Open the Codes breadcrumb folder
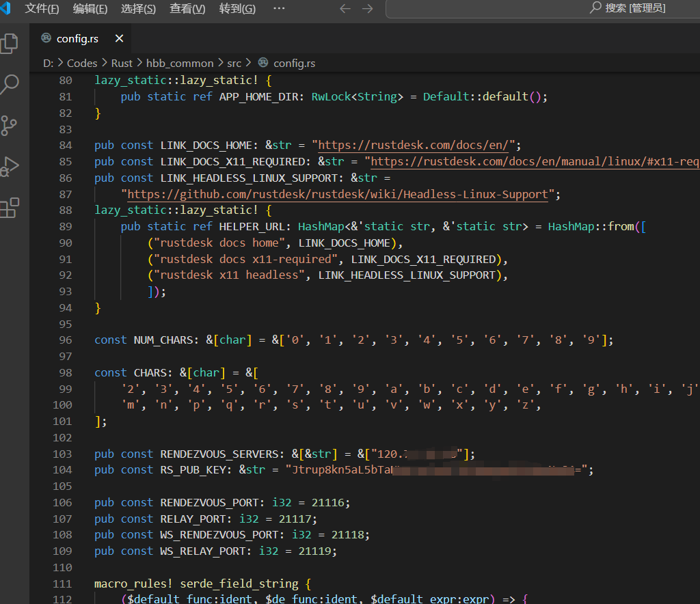This screenshot has width=700, height=604. [82, 64]
